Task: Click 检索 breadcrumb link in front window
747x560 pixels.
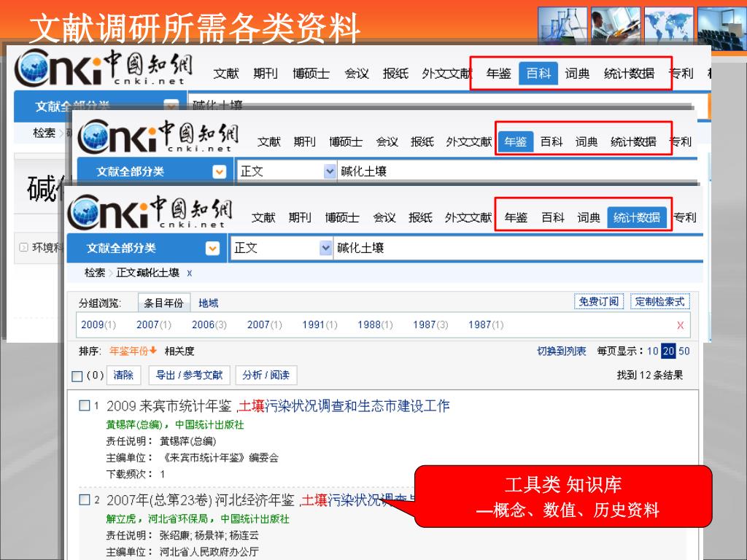Action: click(x=95, y=273)
